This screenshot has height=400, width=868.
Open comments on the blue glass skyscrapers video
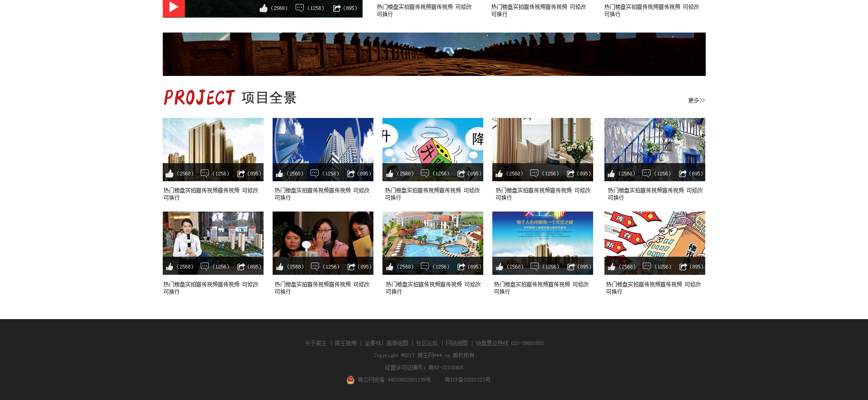(x=315, y=174)
